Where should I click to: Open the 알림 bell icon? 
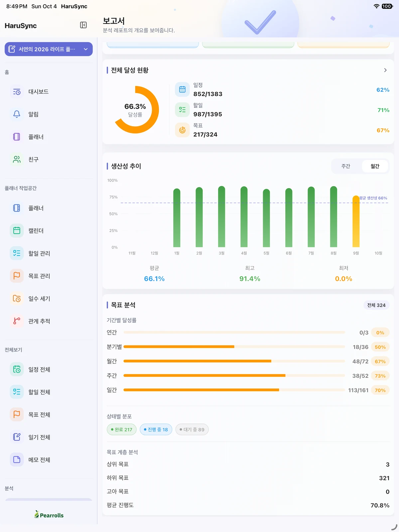click(x=17, y=114)
